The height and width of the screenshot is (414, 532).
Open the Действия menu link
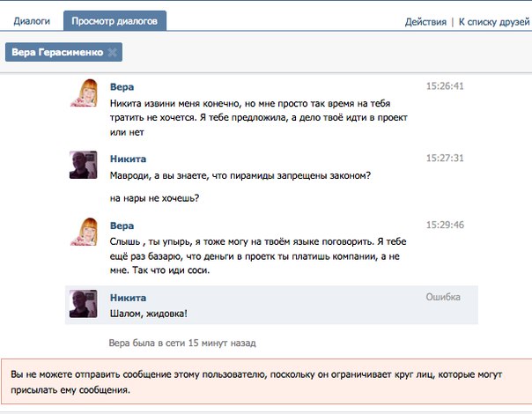[425, 22]
